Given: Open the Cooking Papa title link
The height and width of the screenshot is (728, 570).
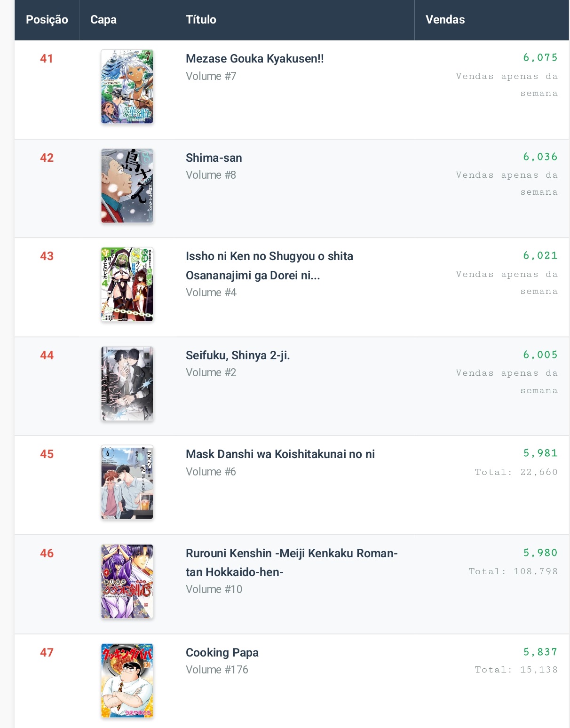Looking at the screenshot, I should [x=222, y=653].
